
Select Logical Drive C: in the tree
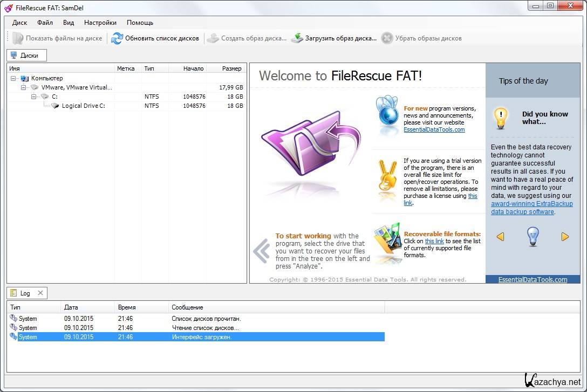[x=83, y=106]
